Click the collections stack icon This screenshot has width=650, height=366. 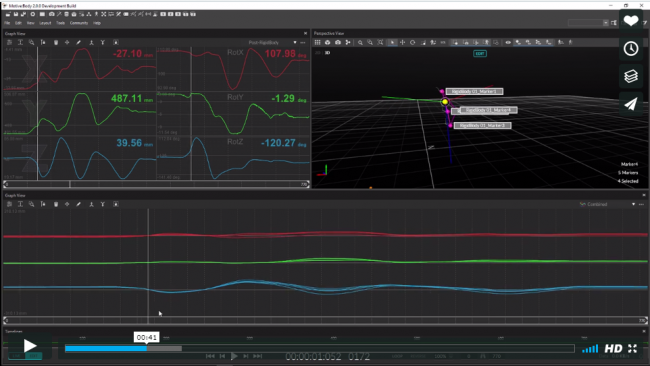pos(631,76)
